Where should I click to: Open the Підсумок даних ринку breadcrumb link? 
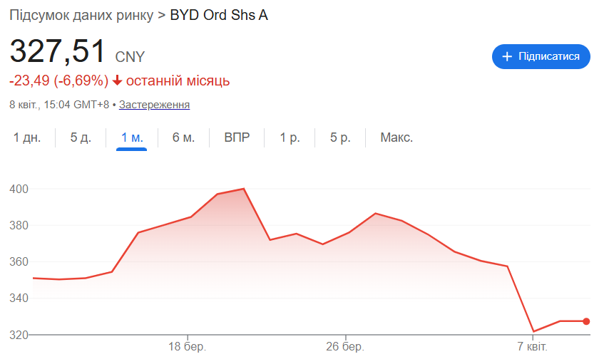point(81,15)
